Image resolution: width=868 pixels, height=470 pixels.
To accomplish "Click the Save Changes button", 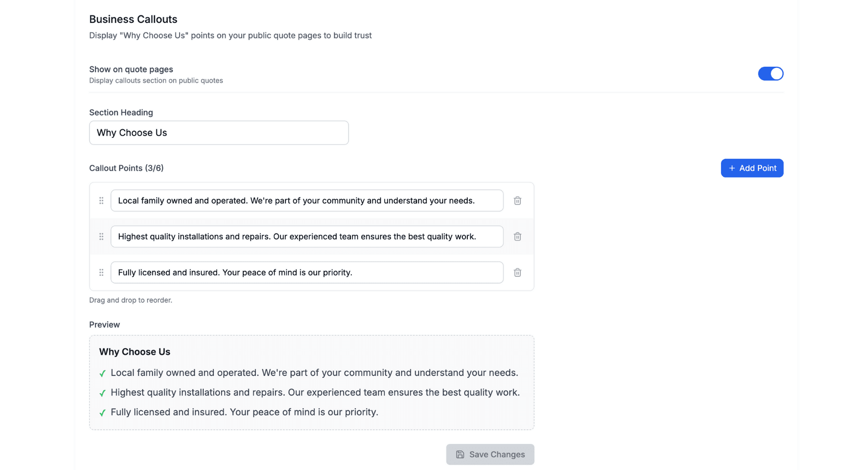I will [490, 454].
